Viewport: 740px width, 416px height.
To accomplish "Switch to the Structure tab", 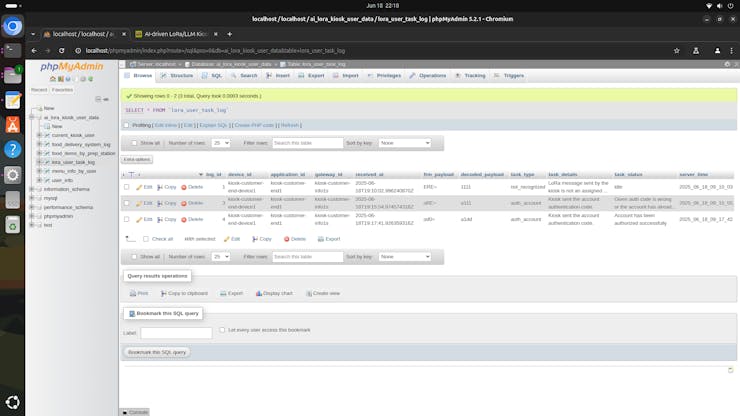I will [177, 75].
